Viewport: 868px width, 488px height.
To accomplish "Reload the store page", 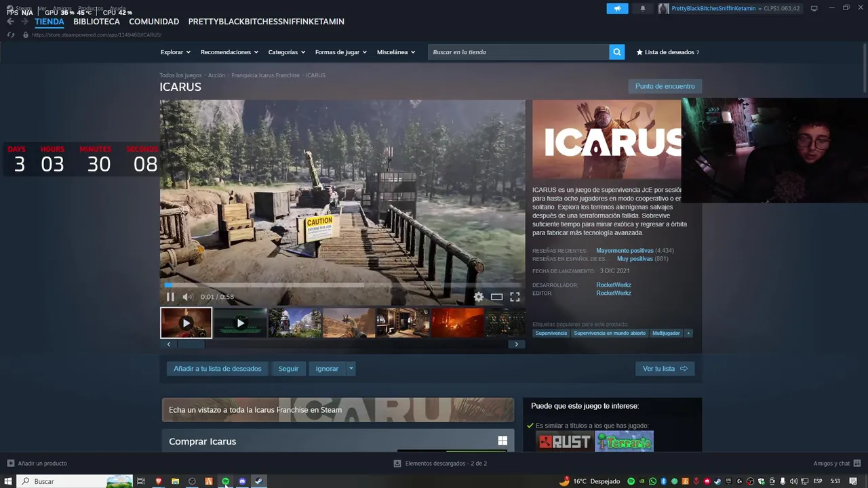I will 10,35.
